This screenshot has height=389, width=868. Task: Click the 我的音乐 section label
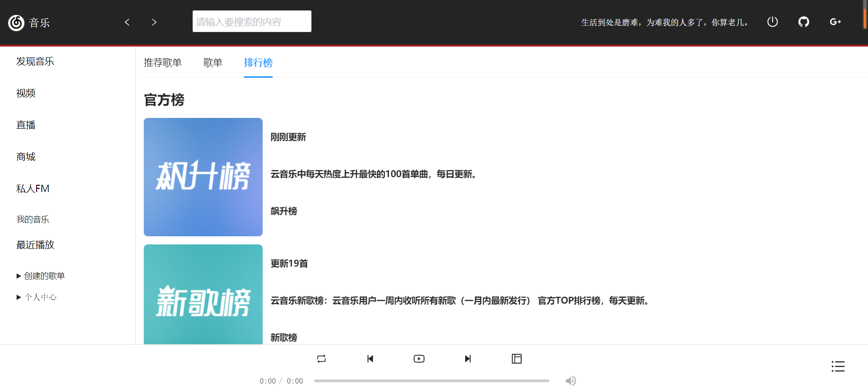33,220
